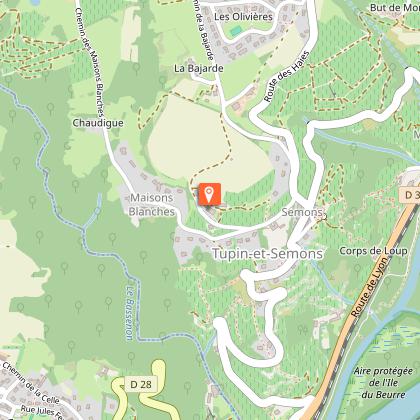Image resolution: width=420 pixels, height=420 pixels.
Task: Click Aire protégée de l'Ile du Beurre
Action: [383, 383]
